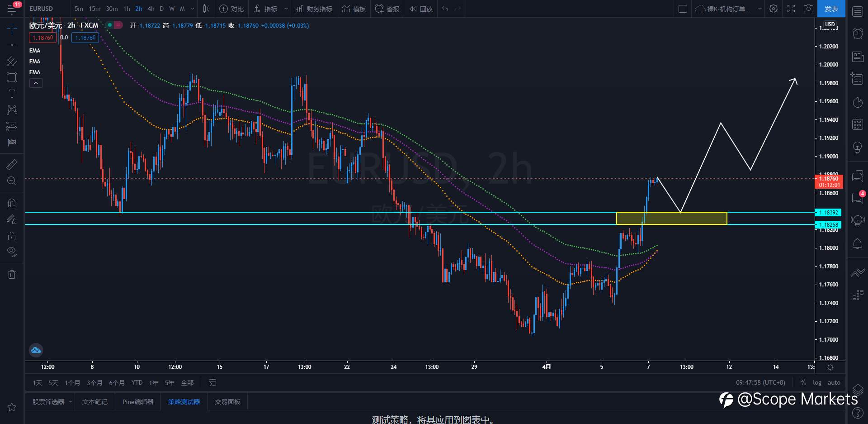
Task: Open the alerts alarm clock panel
Action: (x=858, y=33)
